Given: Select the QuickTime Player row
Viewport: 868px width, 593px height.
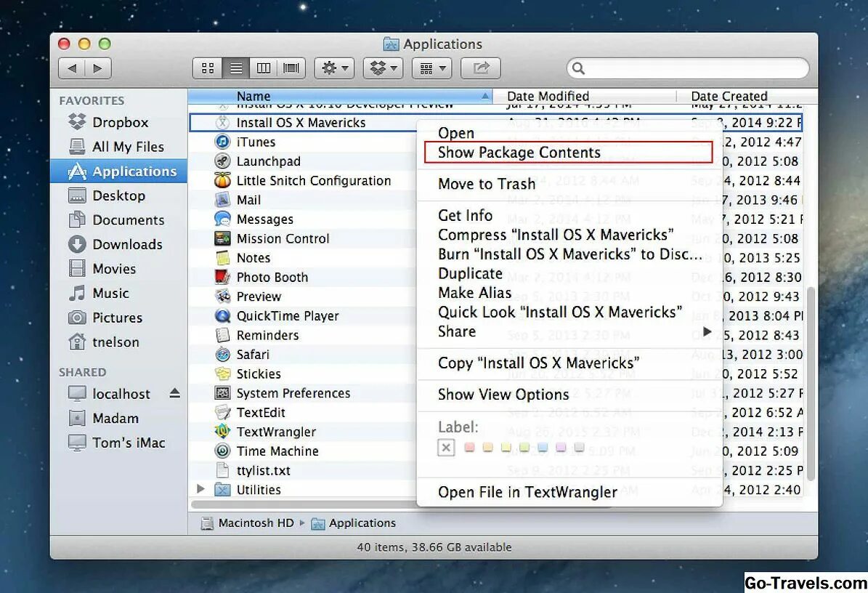Looking at the screenshot, I should 302,316.
